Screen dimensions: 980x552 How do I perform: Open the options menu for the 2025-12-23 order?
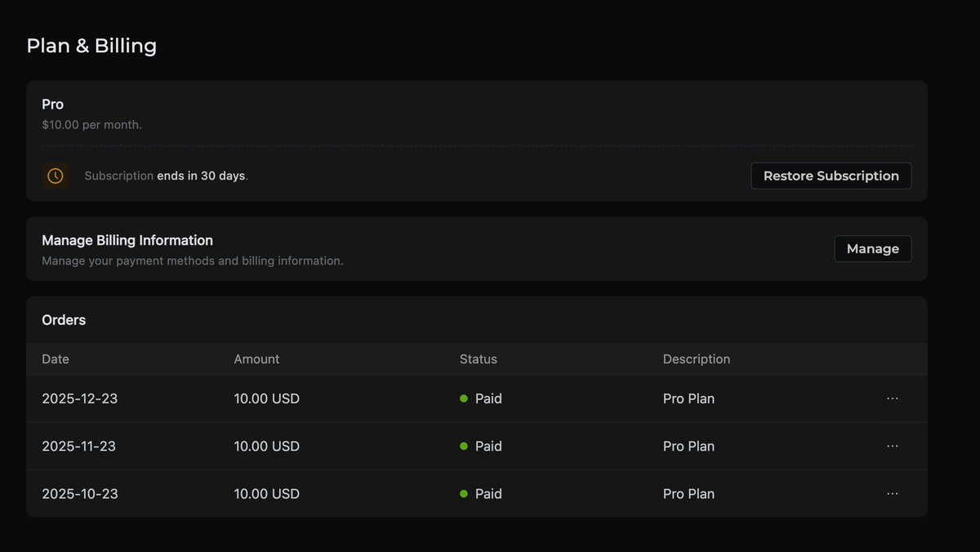coord(893,398)
